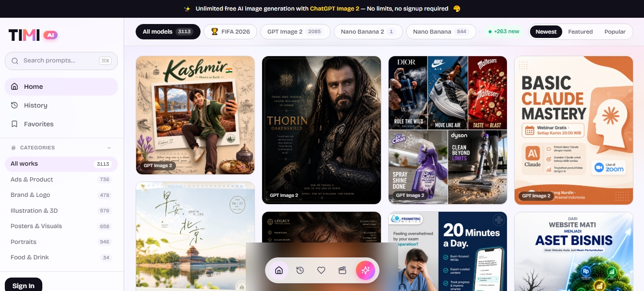Click the GPT Image 2 tag on Thorin card
644x291 pixels.
tap(284, 195)
